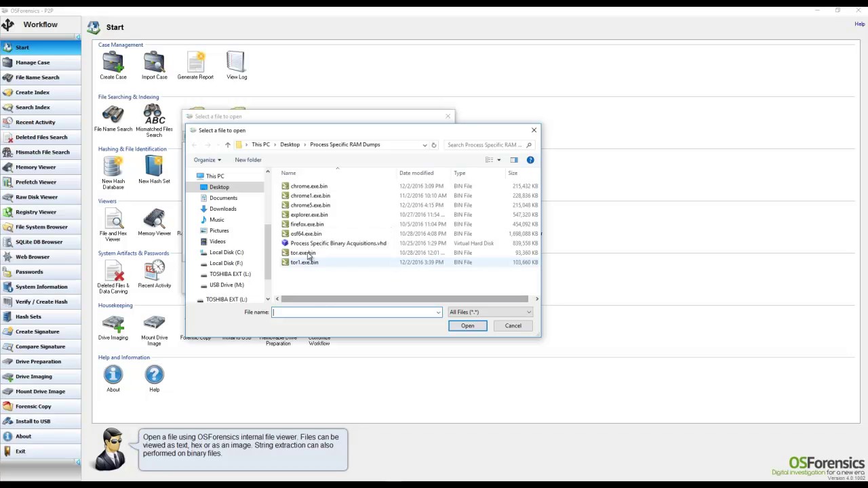
Task: Open the View Log icon
Action: [237, 65]
